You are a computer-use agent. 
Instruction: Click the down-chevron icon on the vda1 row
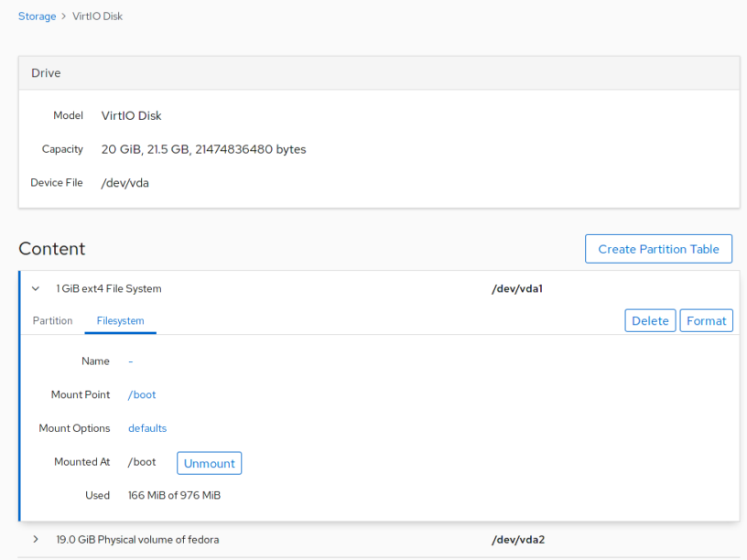pyautogui.click(x=35, y=288)
